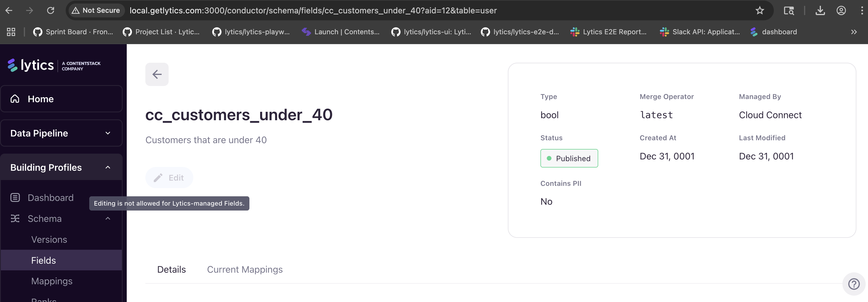
Task: Open the browser profile icon
Action: click(841, 10)
